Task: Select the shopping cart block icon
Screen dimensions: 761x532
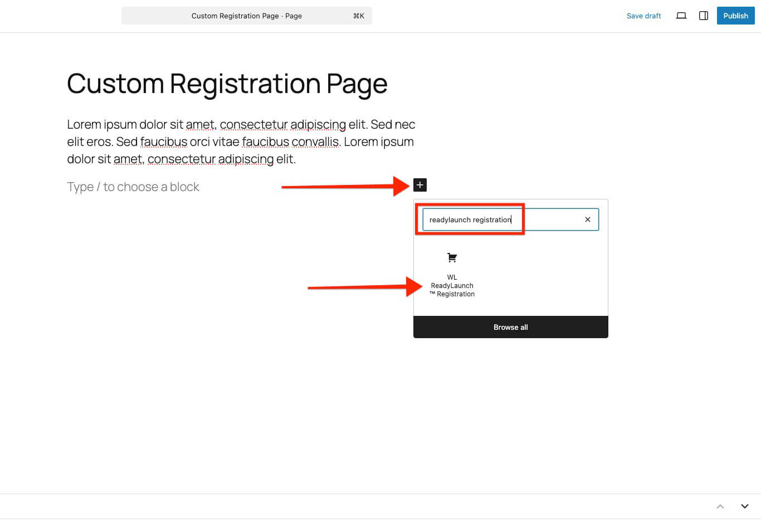Action: [452, 257]
